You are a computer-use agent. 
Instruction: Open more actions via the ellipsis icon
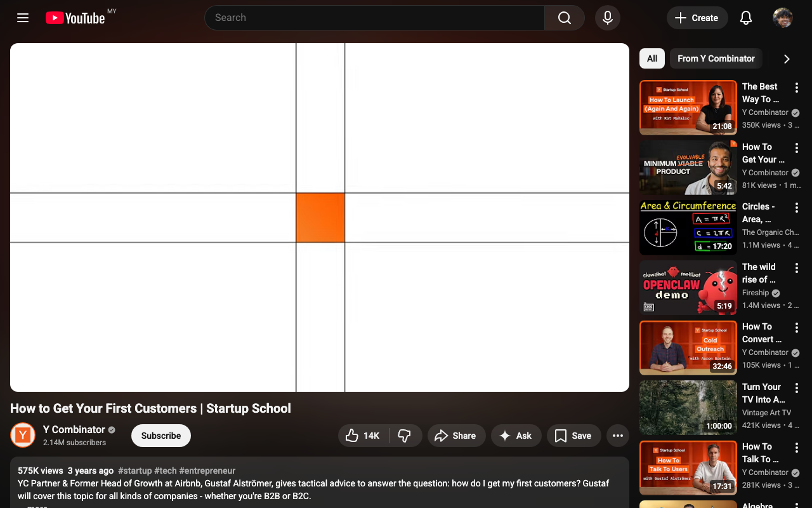pos(617,436)
